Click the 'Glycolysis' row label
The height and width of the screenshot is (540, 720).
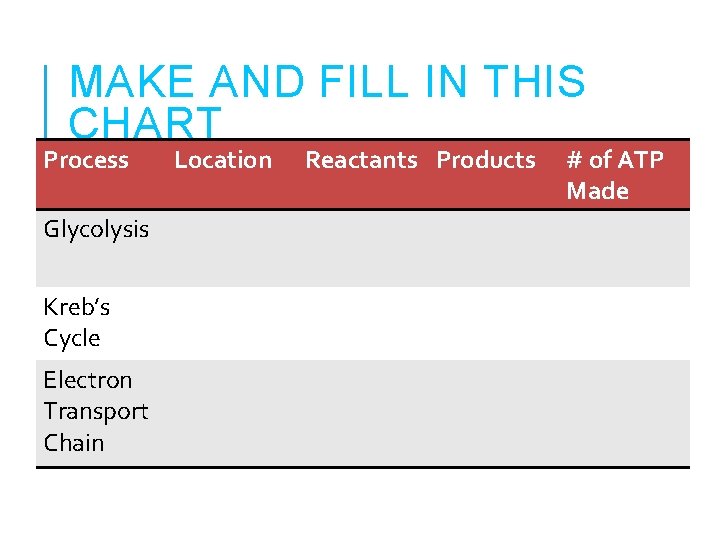coord(96,229)
